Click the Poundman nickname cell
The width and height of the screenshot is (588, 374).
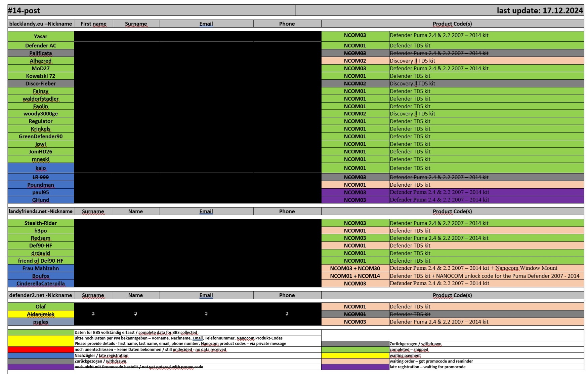[x=41, y=185]
